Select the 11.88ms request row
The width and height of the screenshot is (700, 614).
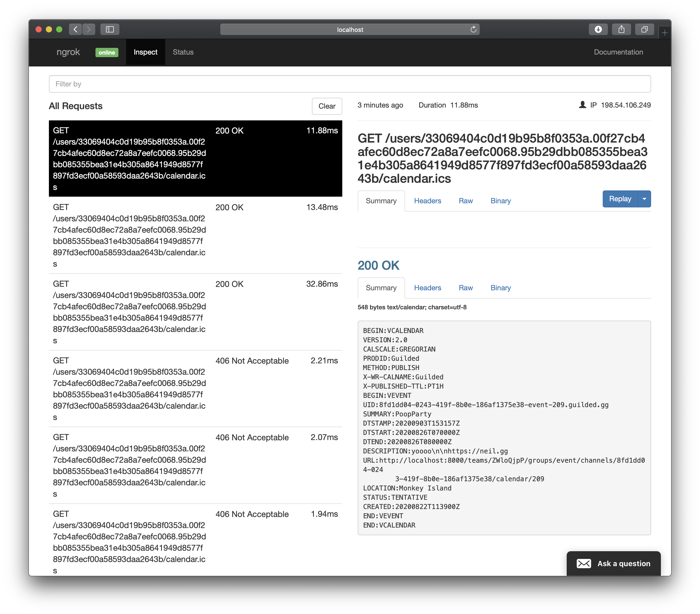click(195, 159)
